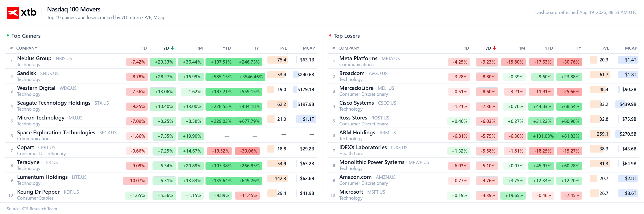
Task: Click Top Gainers 1M column header
Action: 200,48
